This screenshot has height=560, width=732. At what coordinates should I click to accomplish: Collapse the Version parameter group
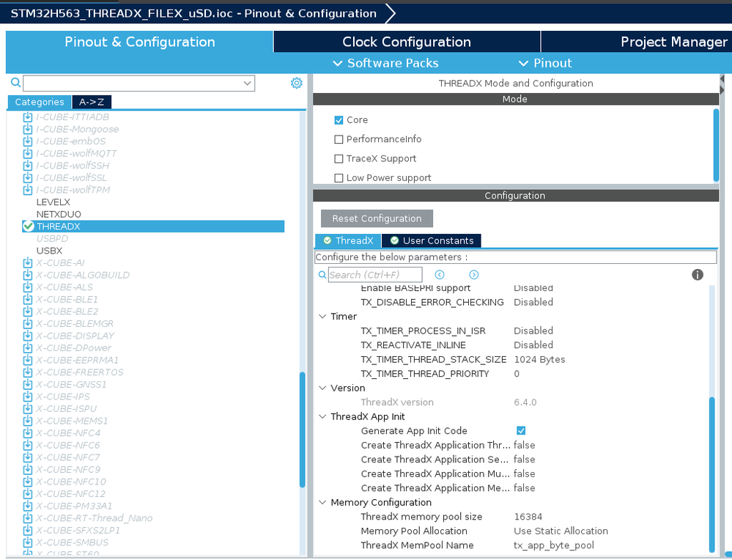pyautogui.click(x=322, y=388)
